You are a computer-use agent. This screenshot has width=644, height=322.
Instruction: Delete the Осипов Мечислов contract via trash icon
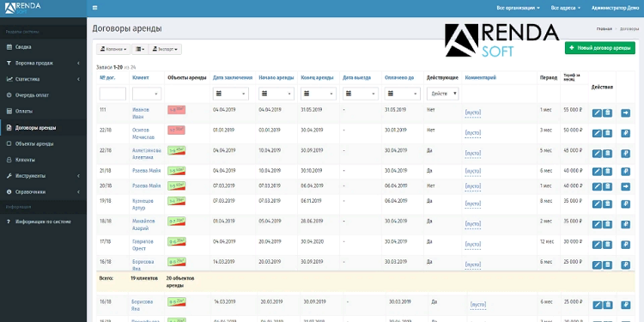point(607,133)
